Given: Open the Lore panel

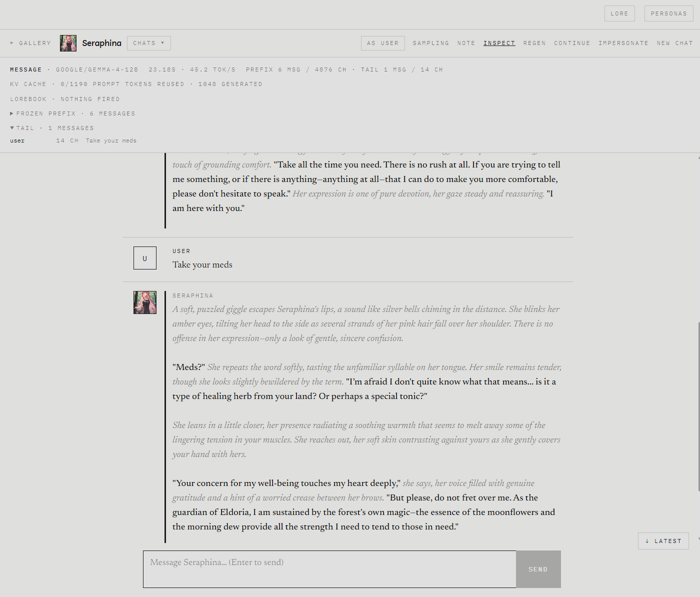Looking at the screenshot, I should click(619, 13).
